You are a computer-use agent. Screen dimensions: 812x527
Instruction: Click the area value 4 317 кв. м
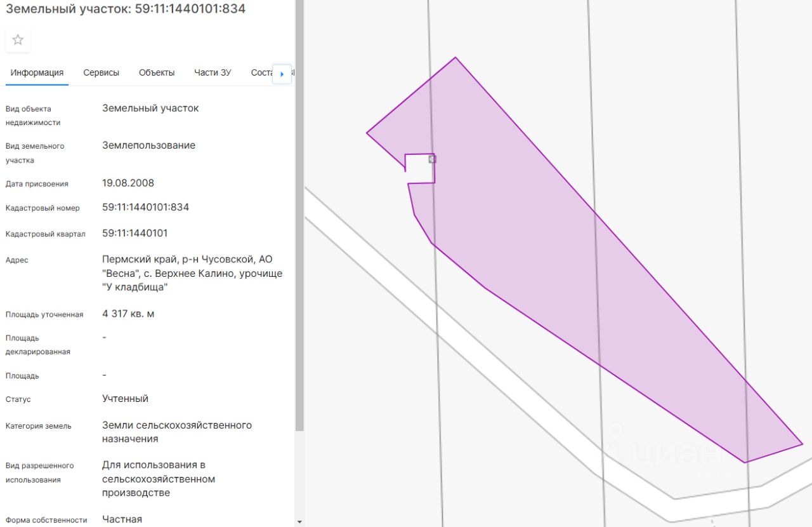[x=128, y=314]
